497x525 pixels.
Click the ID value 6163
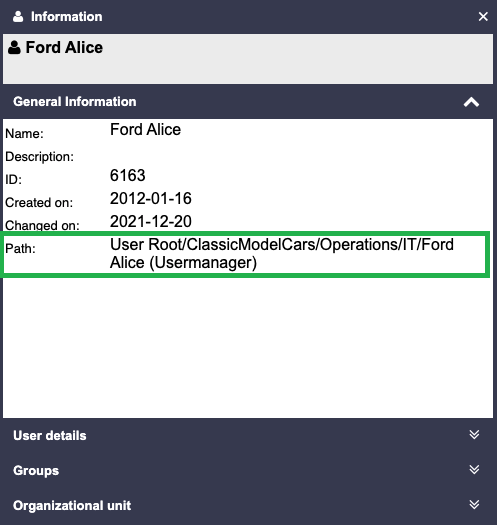tap(128, 175)
